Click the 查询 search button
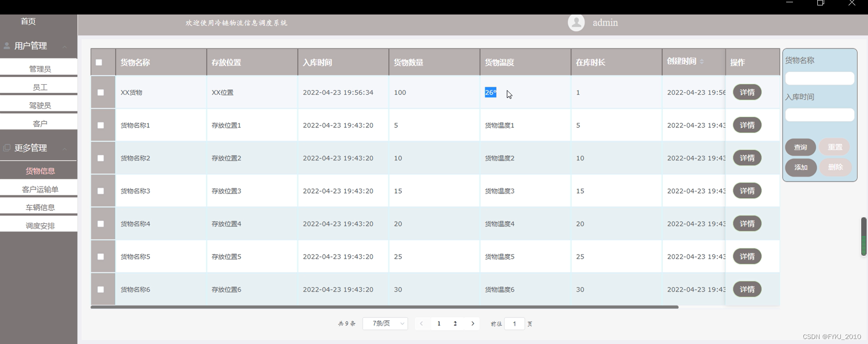This screenshot has height=344, width=868. click(x=801, y=147)
